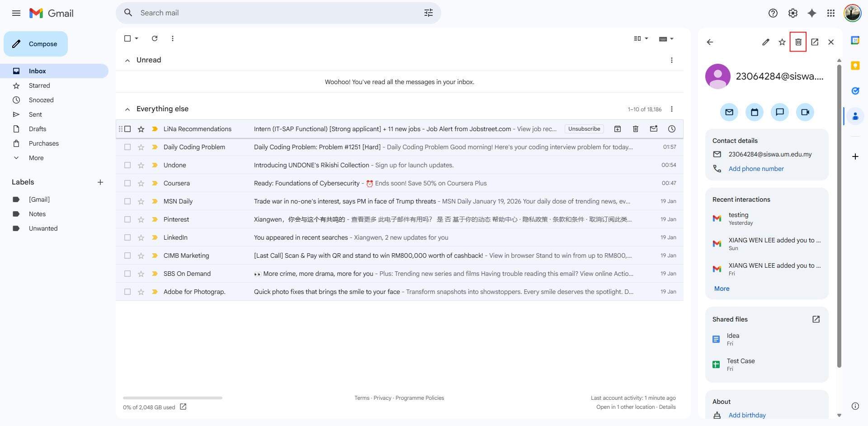This screenshot has height=426, width=868.
Task: Start video call with the contact
Action: click(x=805, y=112)
